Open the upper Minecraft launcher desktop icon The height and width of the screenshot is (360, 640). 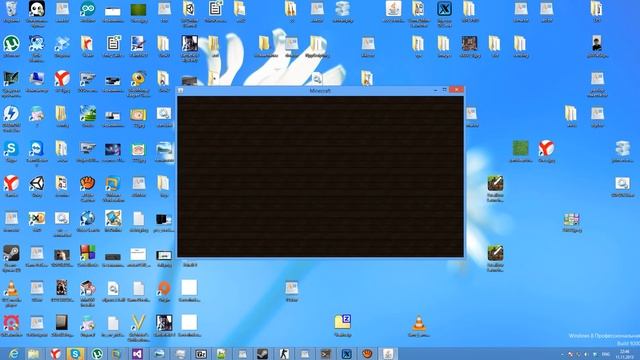coord(495,184)
